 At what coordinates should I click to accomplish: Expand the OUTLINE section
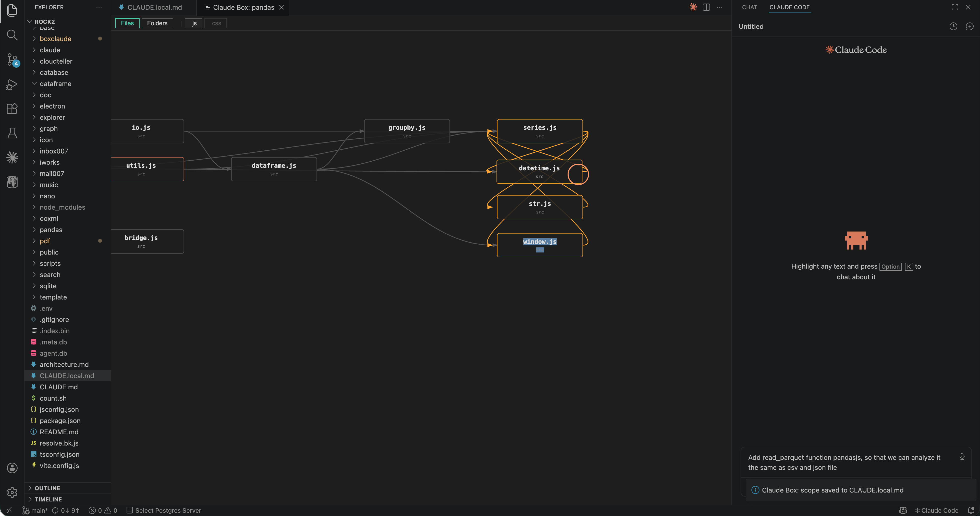(68, 488)
